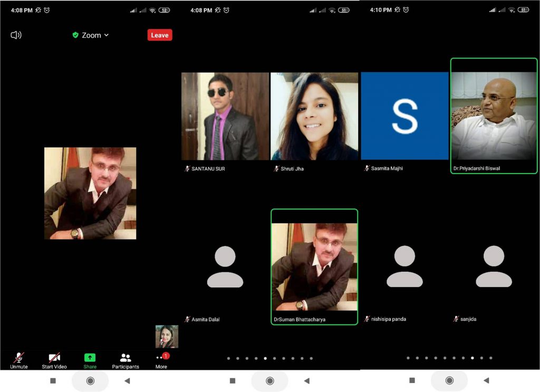The width and height of the screenshot is (540, 392).
Task: Open the More options menu
Action: coord(161,360)
